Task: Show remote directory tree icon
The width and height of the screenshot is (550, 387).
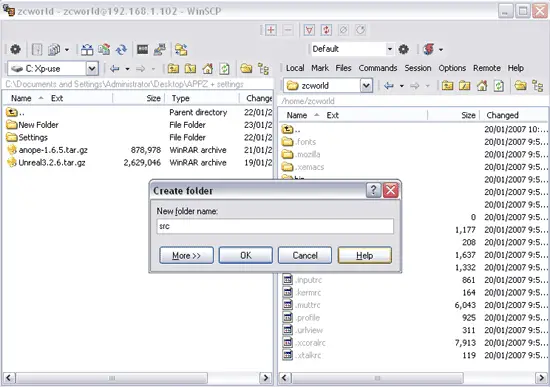Action: [537, 86]
